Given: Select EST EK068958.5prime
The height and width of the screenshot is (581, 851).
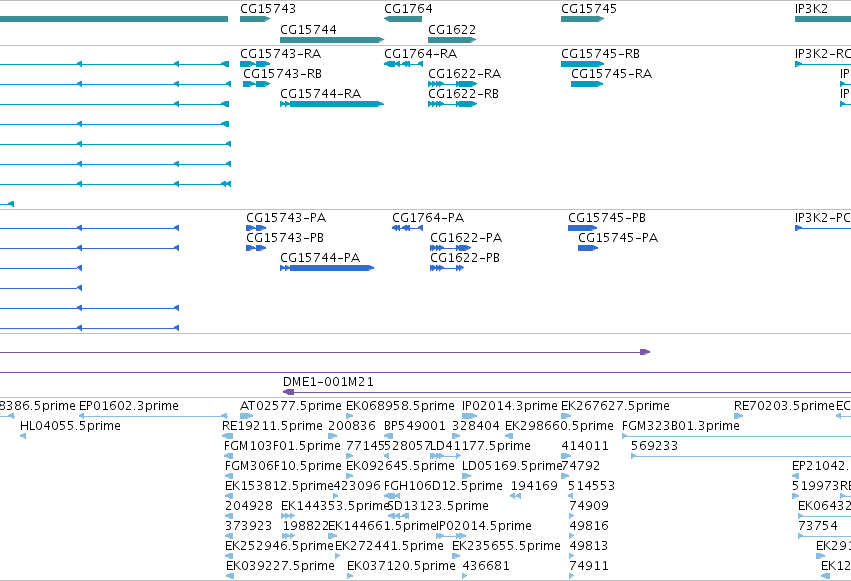Looking at the screenshot, I should tap(400, 406).
